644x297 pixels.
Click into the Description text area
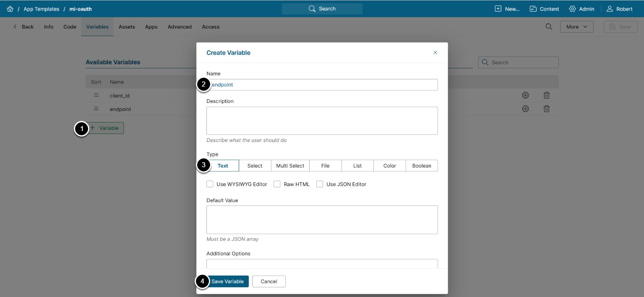pos(322,121)
